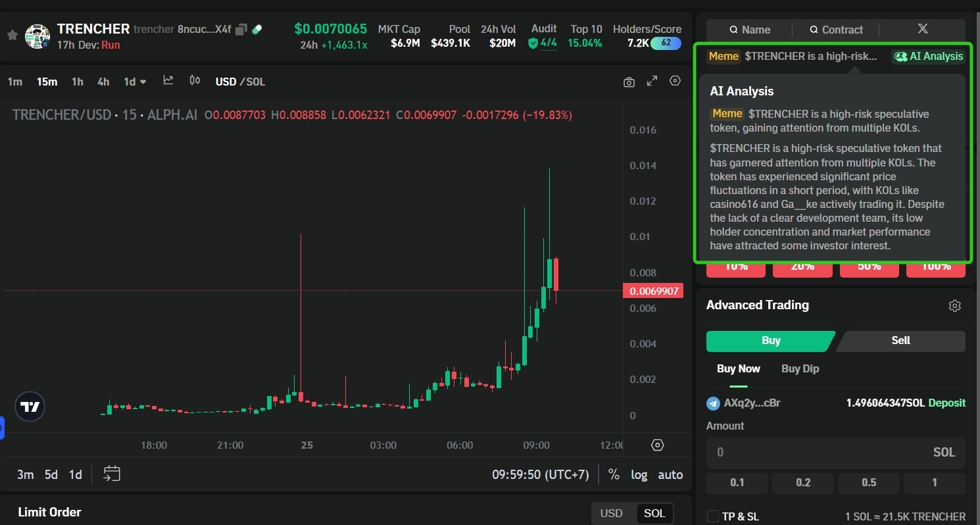This screenshot has height=525, width=980.
Task: Open Advanced Trading settings gear
Action: pos(954,305)
